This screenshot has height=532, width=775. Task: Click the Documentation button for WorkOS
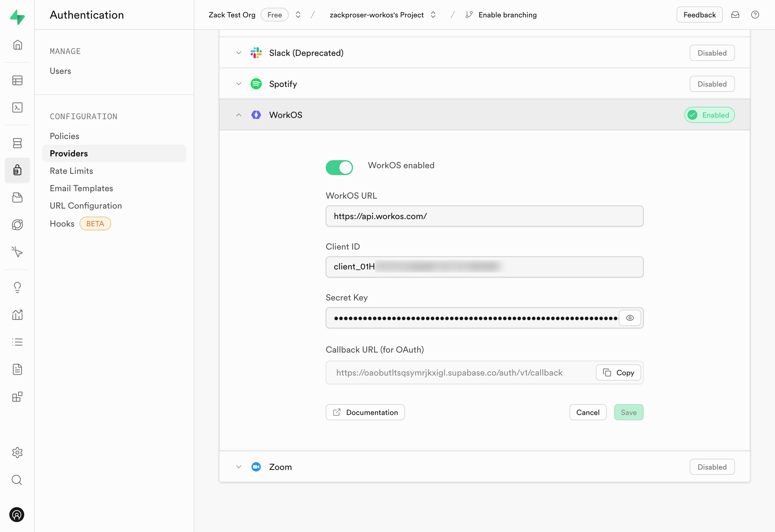pos(365,412)
